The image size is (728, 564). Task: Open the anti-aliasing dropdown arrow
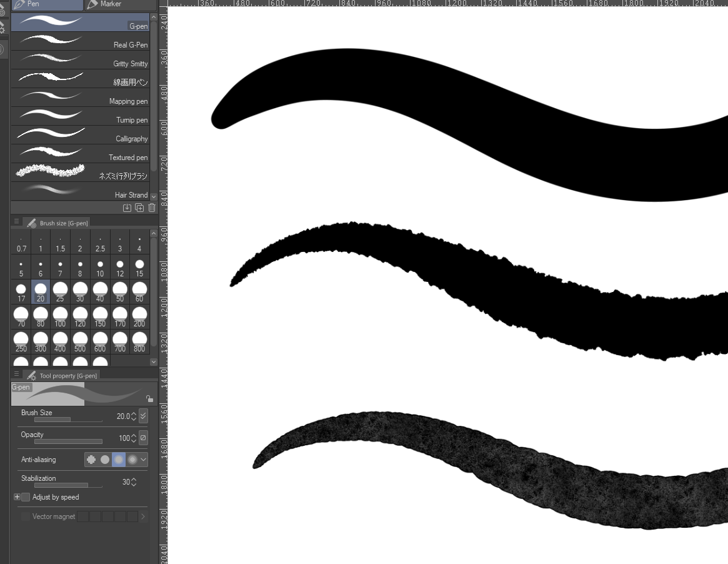144,460
